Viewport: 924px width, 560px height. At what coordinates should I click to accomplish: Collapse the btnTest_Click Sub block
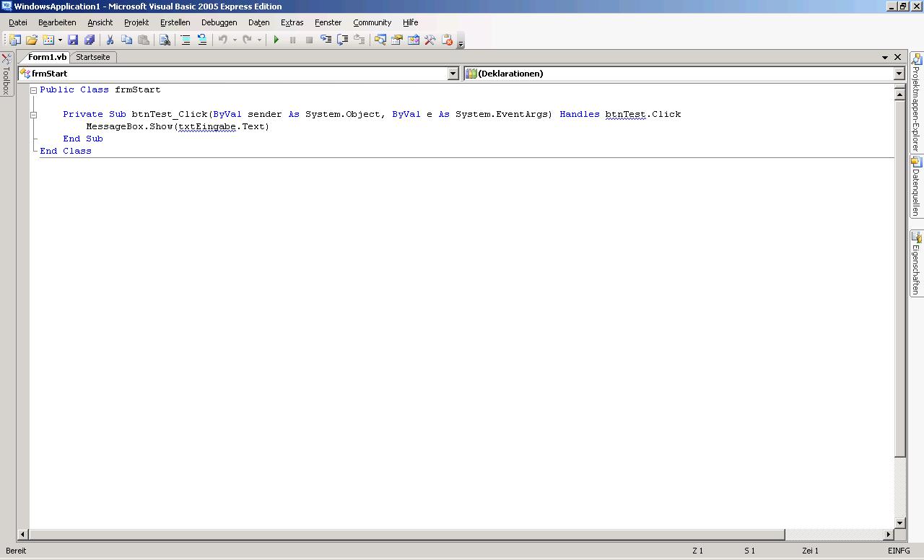pos(33,115)
